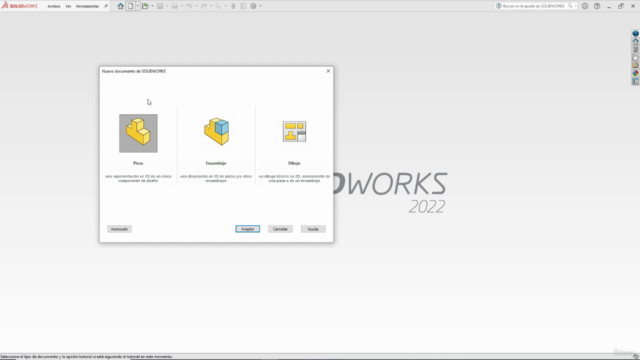Open the SOLIDWORKS welcome home icon
640x360 pixels.
120,6
